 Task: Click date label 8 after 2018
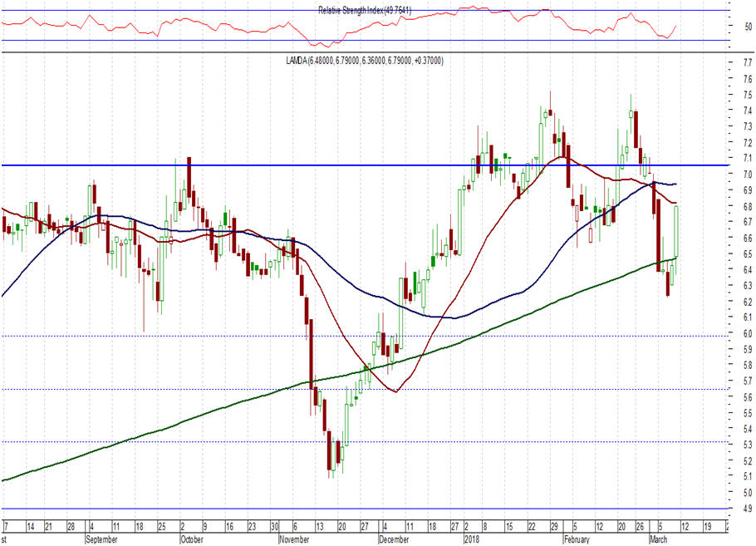pos(485,527)
